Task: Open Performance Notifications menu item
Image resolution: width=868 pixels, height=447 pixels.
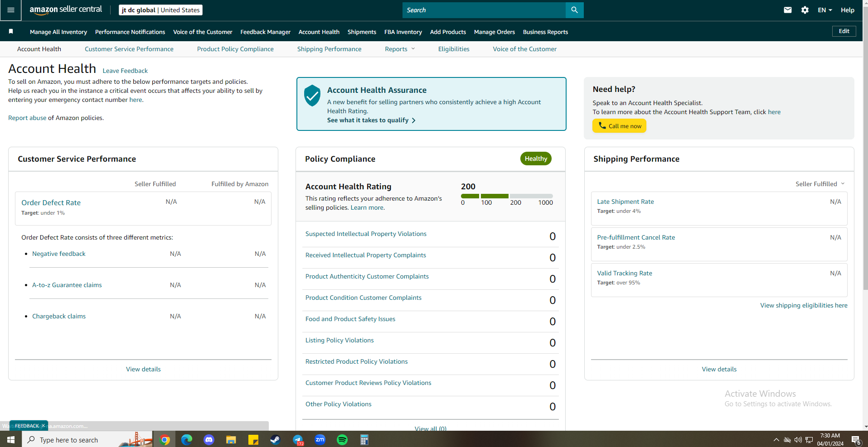Action: click(x=130, y=32)
